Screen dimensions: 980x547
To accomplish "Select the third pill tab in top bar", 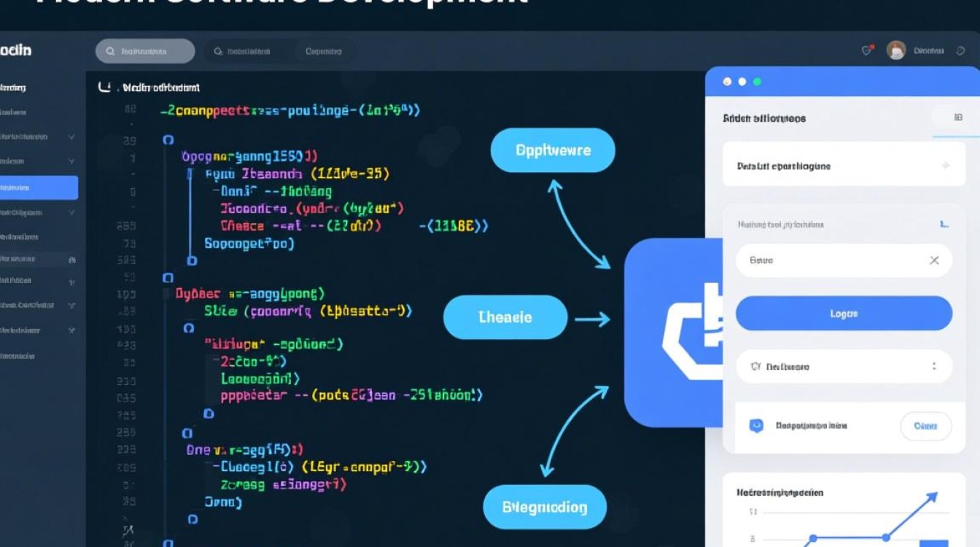I will pyautogui.click(x=324, y=52).
